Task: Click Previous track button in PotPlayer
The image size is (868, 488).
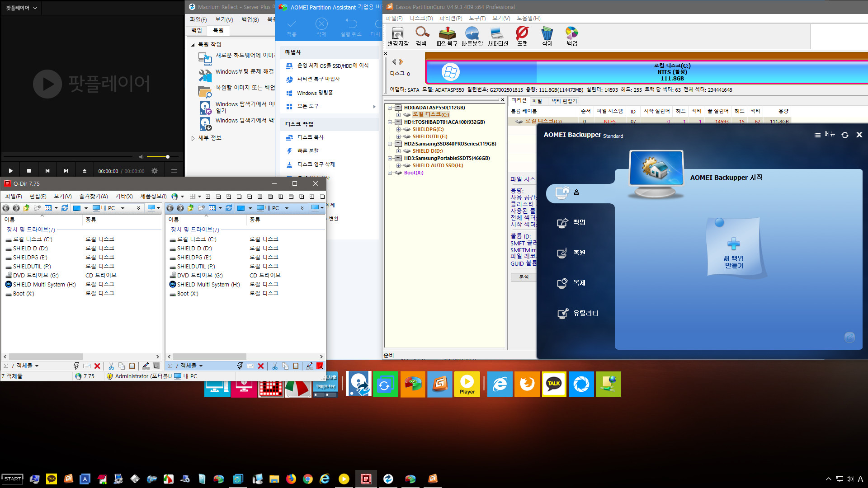Action: [x=47, y=171]
